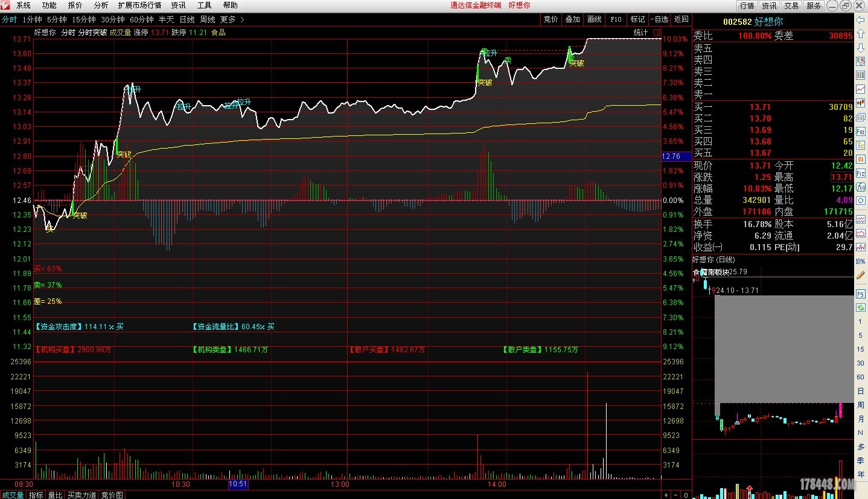Click the pencil drawing tool icon
This screenshot has width=868, height=499.
[x=861, y=275]
